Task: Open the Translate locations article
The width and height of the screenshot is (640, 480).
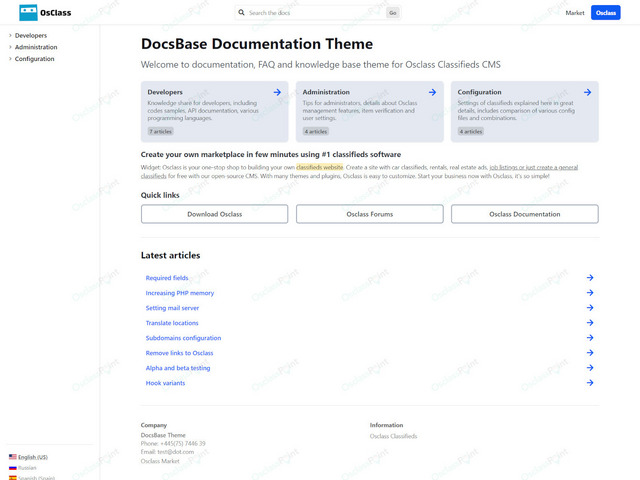Action: (172, 323)
